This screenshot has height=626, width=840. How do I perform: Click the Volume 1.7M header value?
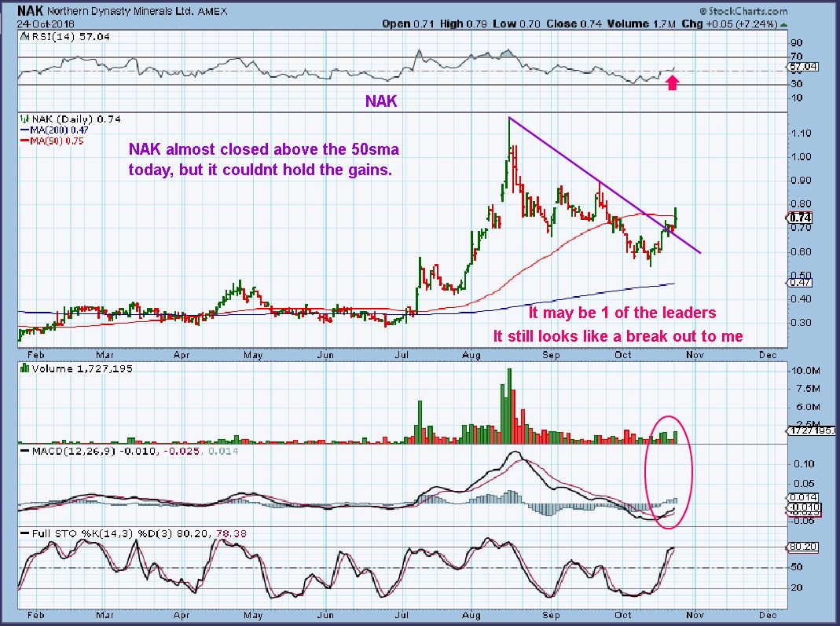(x=642, y=24)
